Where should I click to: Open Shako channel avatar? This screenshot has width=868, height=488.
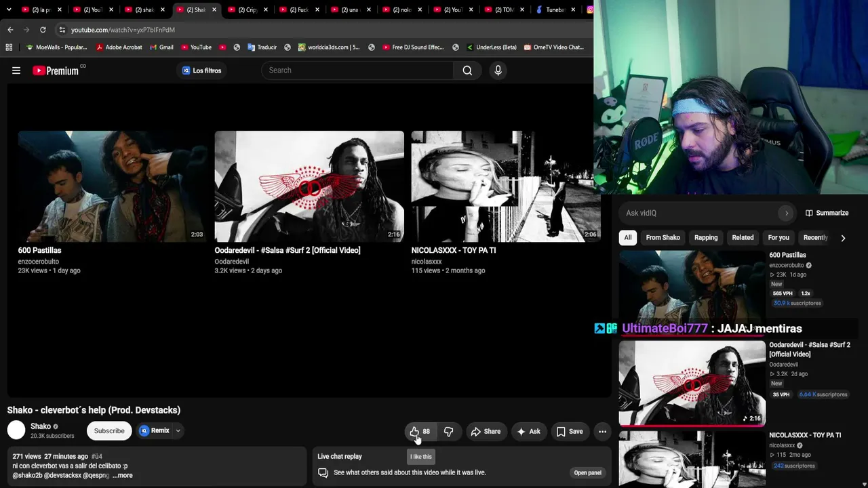pos(16,430)
